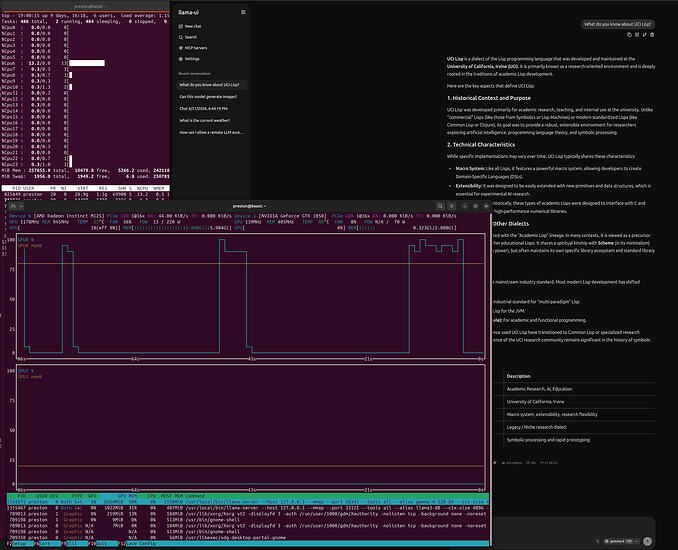The height and width of the screenshot is (550, 678).
Task: Click the 'NVIDIA GeForce GTX 1050' device label
Action: pos(293,216)
